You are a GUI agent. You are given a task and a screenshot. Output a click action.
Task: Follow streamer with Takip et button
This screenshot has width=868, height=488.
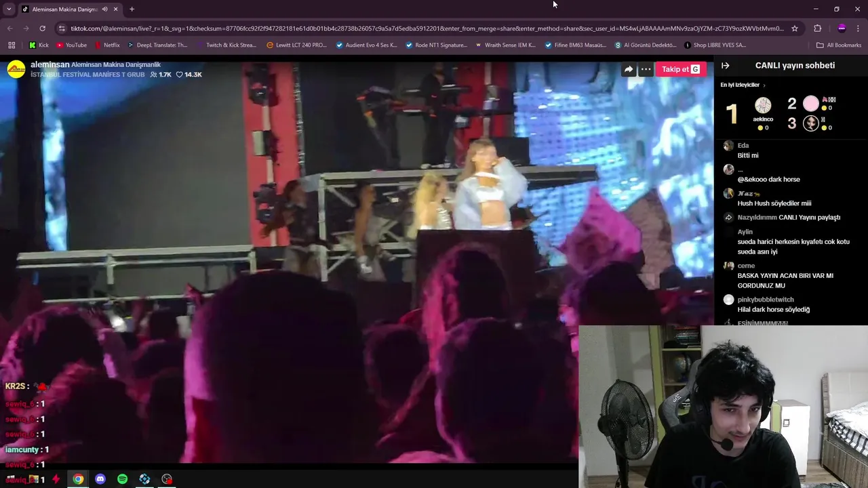(681, 69)
